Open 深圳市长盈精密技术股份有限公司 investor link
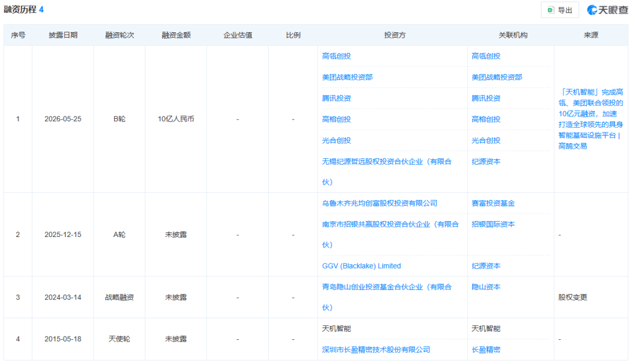The width and height of the screenshot is (635, 364). 376,350
